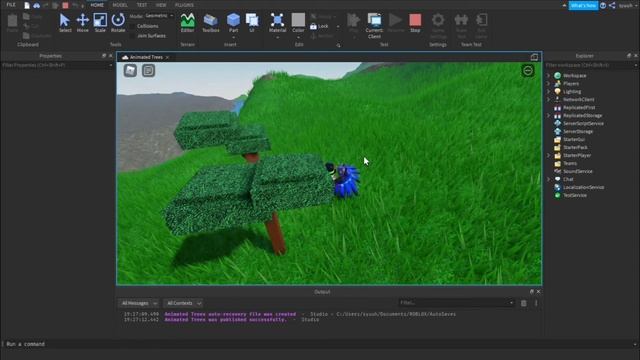The width and height of the screenshot is (640, 360).
Task: Maximize the viewport with corner button
Action: click(534, 57)
